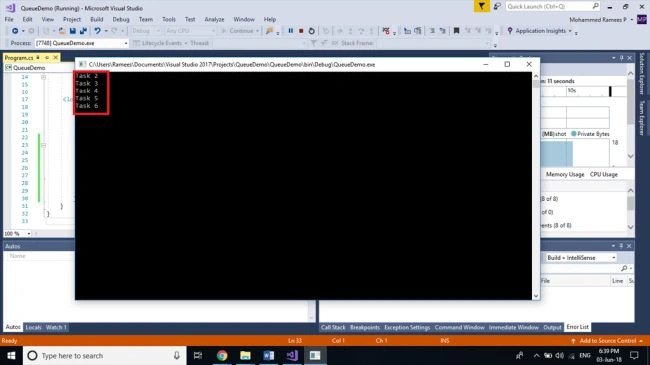Click the Application Insights pin icon

510,31
